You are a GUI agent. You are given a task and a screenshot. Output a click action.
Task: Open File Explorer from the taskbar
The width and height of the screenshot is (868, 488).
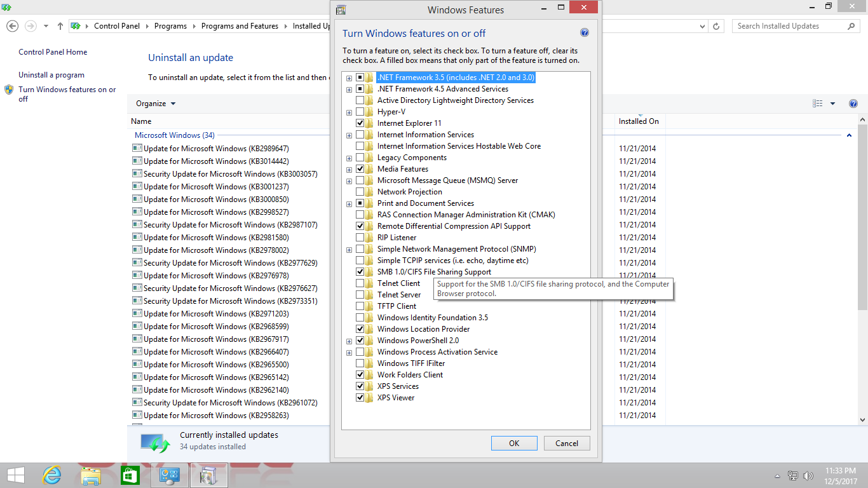(x=91, y=475)
